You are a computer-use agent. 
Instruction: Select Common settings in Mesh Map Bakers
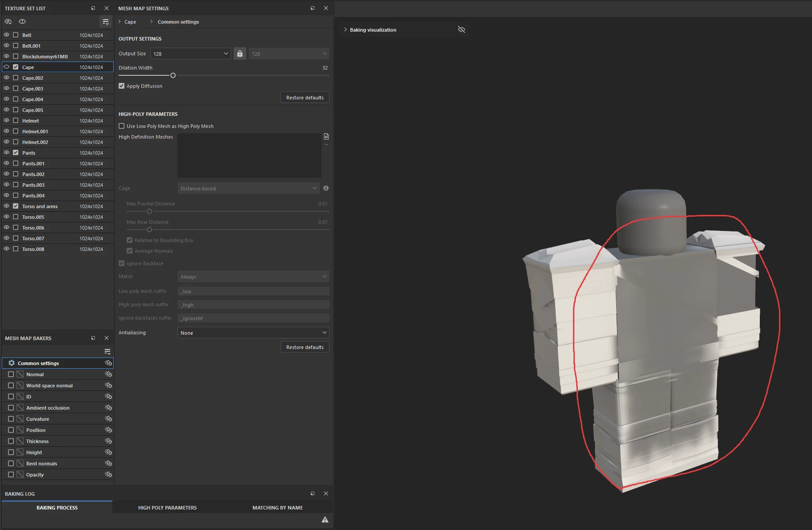pos(58,363)
